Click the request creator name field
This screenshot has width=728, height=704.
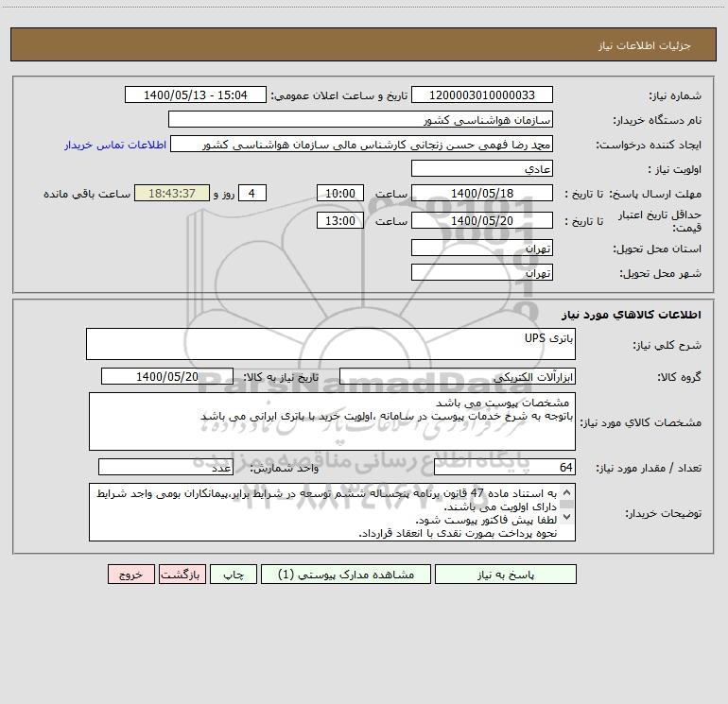(x=362, y=144)
